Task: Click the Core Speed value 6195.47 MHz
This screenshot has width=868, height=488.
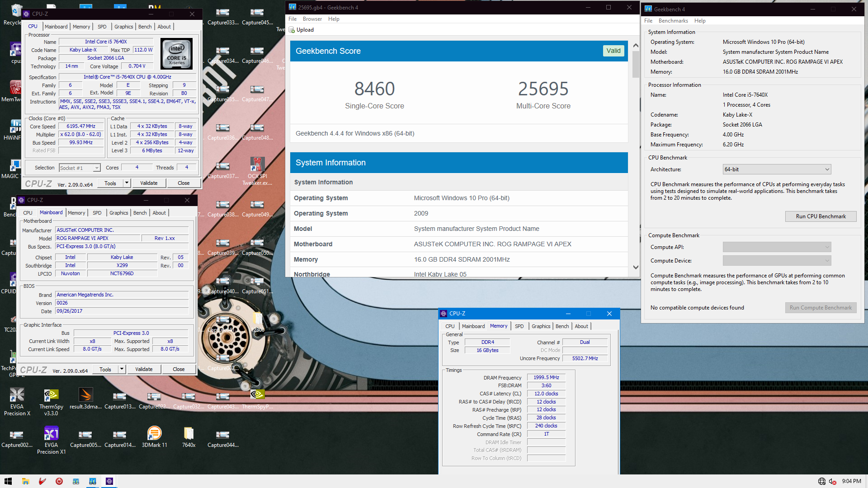Action: [81, 127]
